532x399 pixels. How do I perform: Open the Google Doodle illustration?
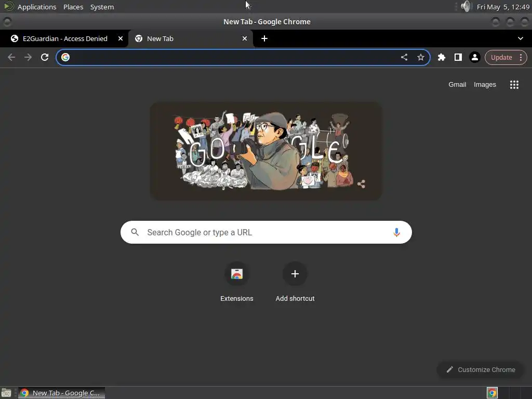click(x=266, y=151)
